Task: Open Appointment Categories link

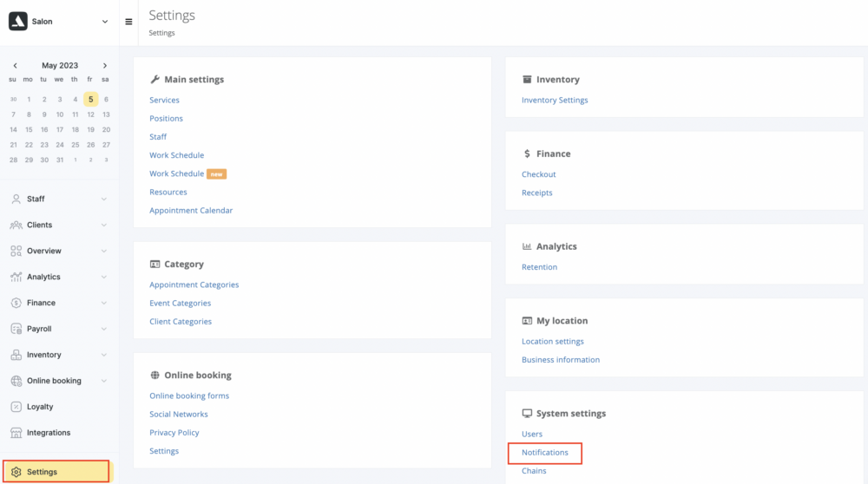Action: 194,285
